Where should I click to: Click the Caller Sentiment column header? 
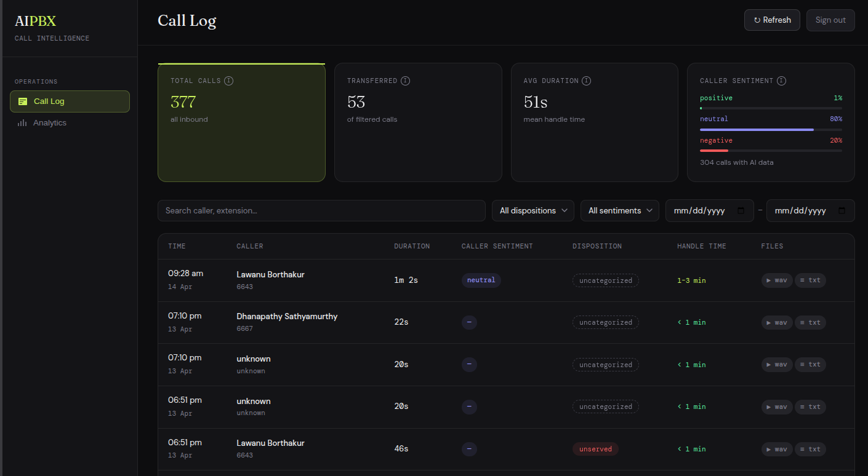coord(497,246)
